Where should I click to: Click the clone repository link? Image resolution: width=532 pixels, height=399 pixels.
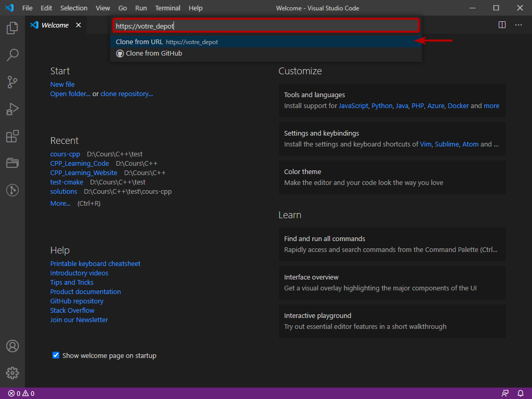127,94
